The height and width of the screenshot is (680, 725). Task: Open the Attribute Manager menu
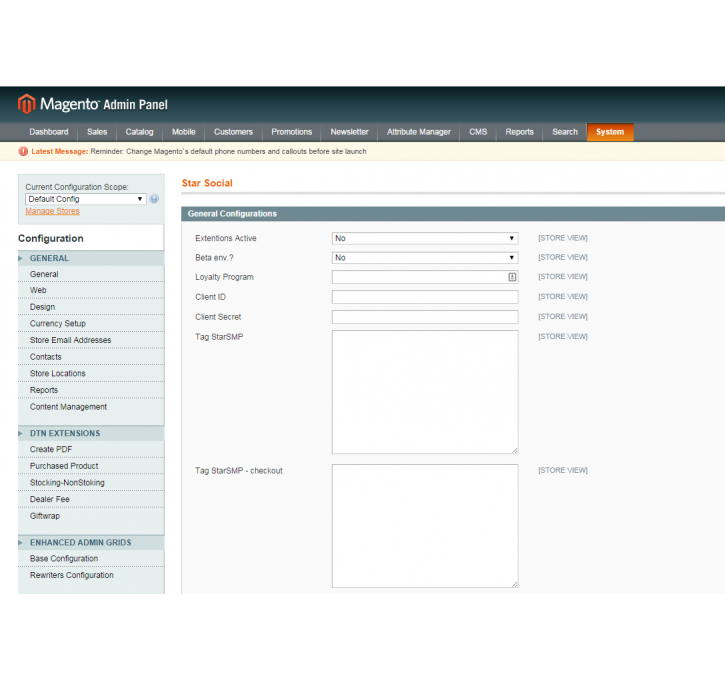[x=418, y=132]
